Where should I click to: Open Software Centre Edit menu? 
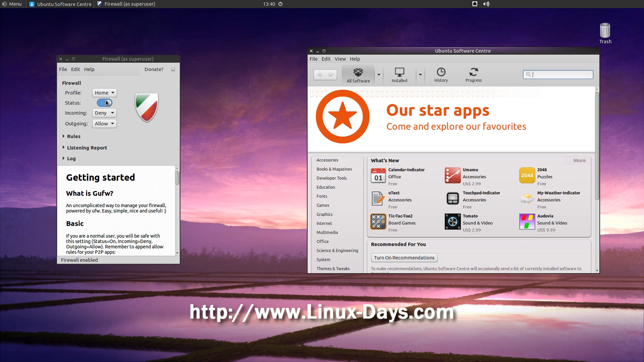[x=326, y=59]
